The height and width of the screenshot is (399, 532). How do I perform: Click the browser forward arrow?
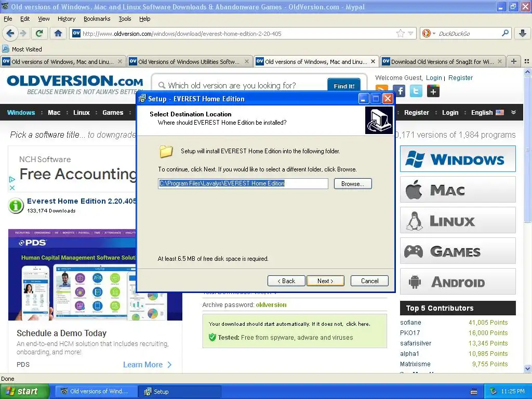23,33
